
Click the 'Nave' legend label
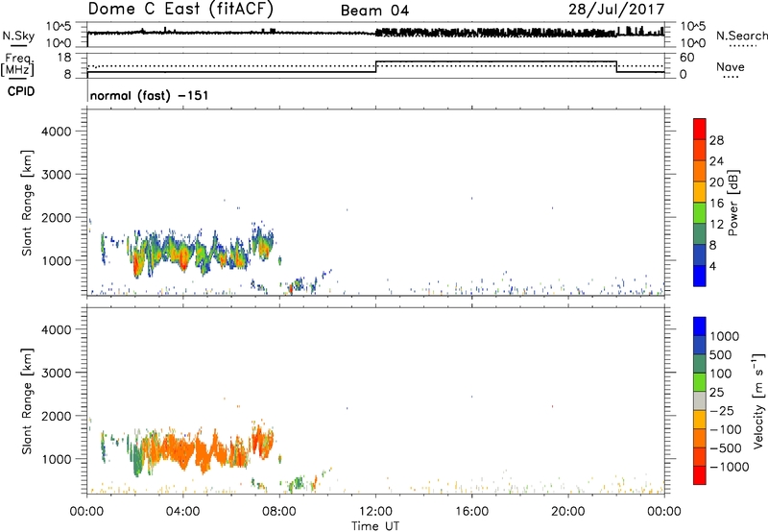click(x=731, y=67)
